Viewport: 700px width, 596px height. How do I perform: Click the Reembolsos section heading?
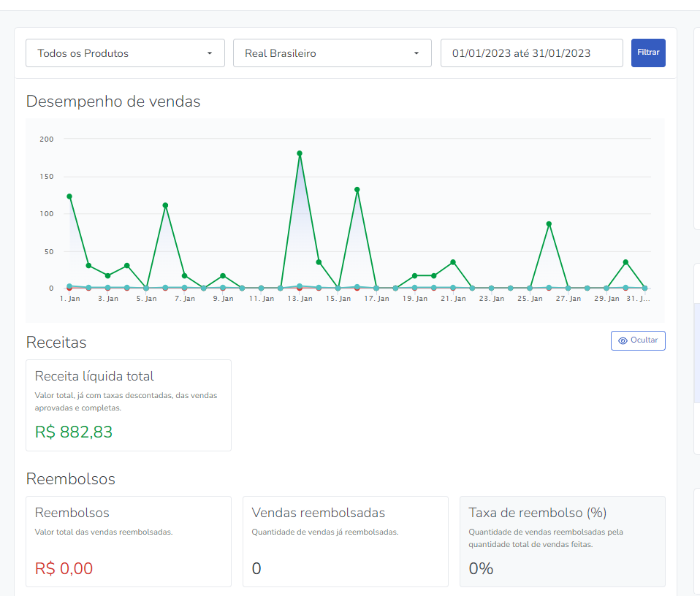(x=71, y=478)
